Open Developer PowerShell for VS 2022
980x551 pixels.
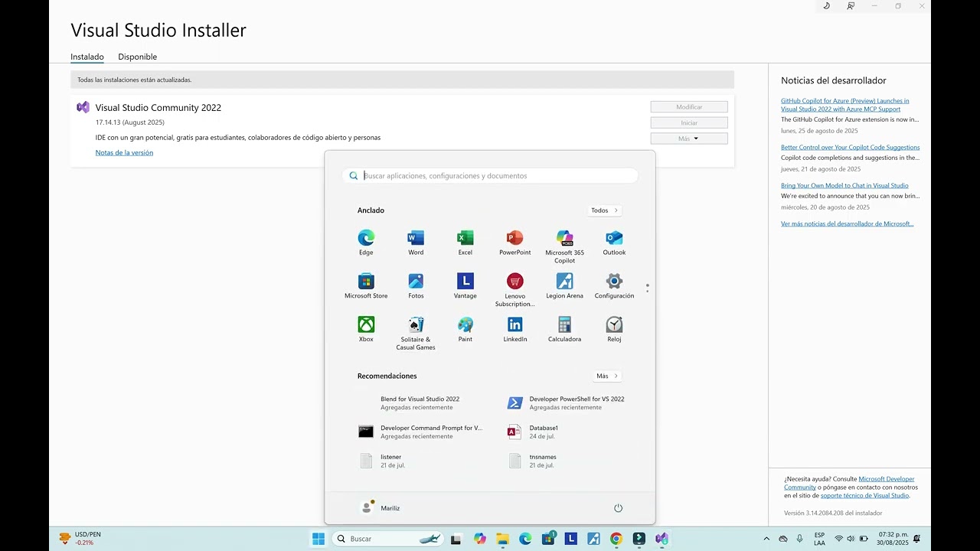pyautogui.click(x=565, y=403)
